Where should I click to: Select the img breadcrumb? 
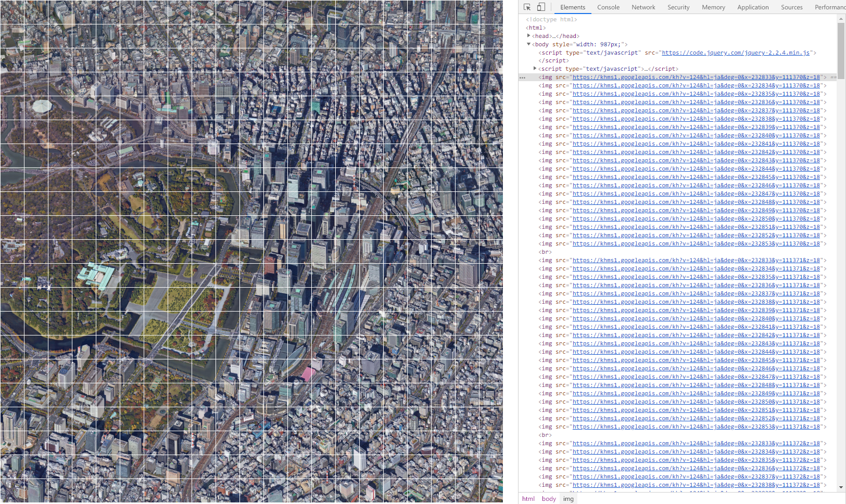pos(569,498)
